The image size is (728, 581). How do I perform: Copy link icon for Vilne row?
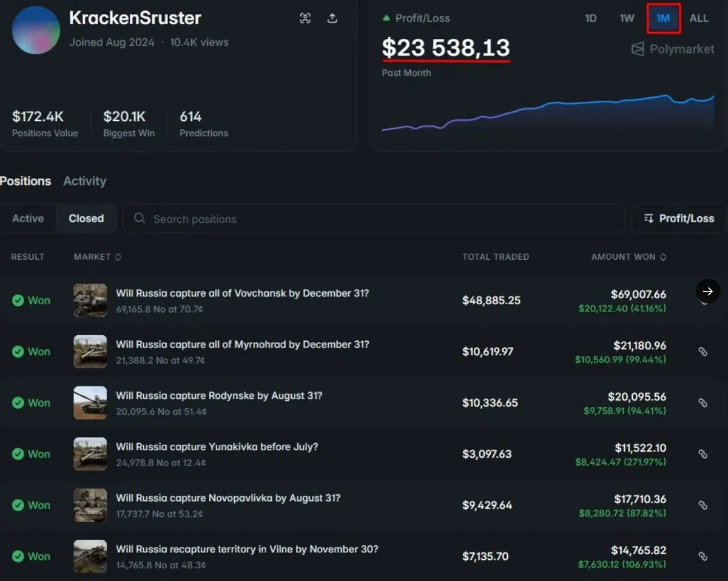pos(703,556)
